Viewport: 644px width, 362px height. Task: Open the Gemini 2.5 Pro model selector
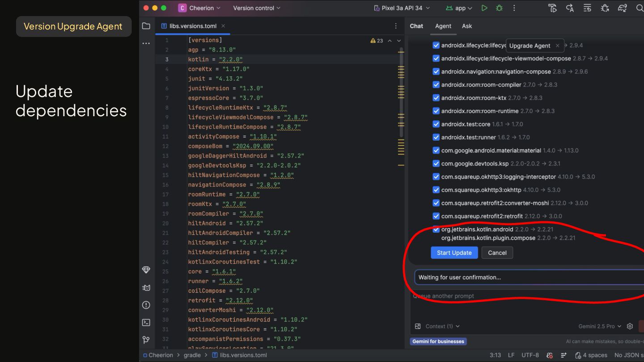tap(600, 326)
